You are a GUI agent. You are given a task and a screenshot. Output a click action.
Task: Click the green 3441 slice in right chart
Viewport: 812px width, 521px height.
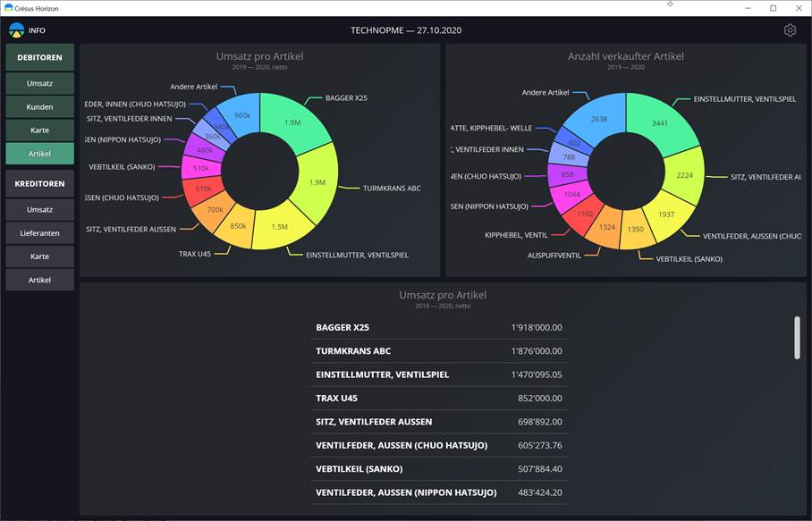click(659, 123)
